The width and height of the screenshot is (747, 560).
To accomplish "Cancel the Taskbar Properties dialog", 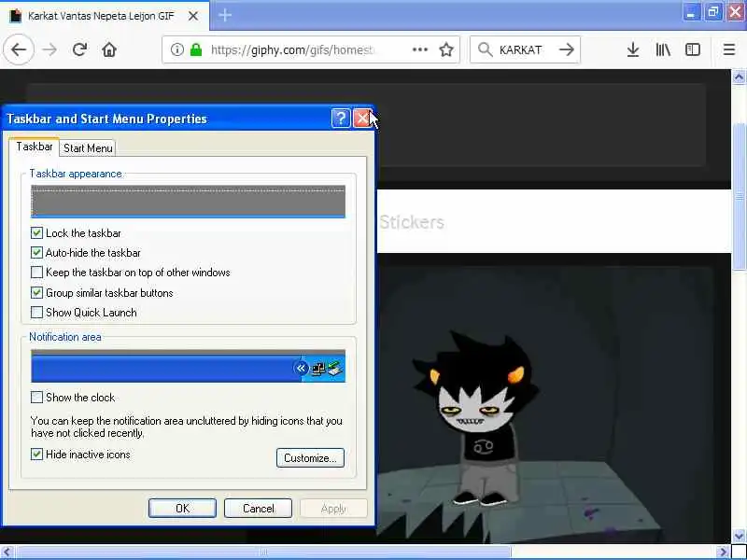I will pyautogui.click(x=259, y=509).
